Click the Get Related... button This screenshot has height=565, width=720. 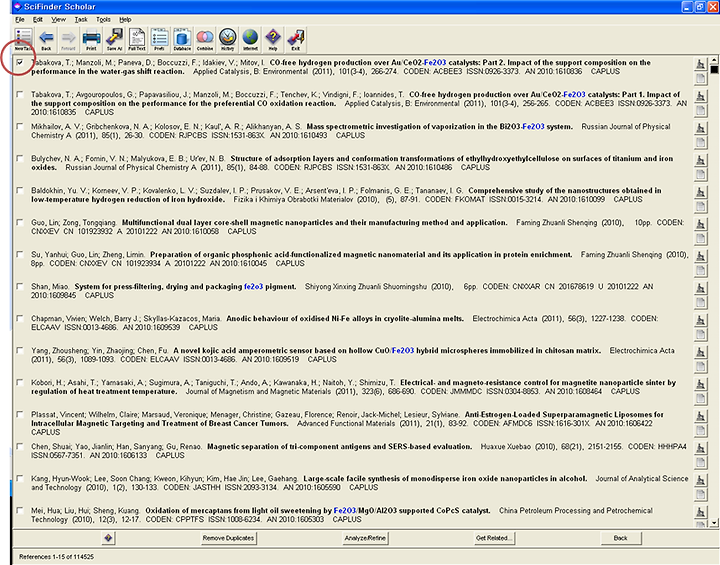click(x=494, y=538)
